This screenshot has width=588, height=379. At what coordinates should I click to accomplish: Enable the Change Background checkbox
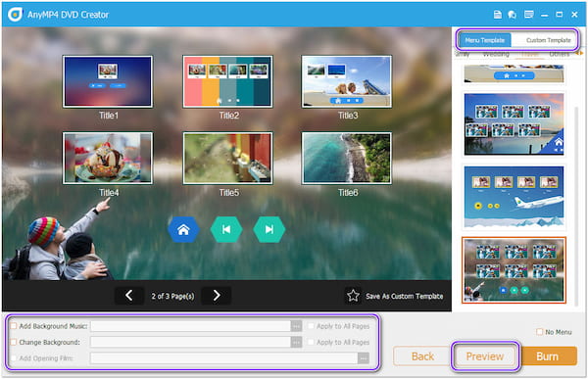tap(14, 342)
